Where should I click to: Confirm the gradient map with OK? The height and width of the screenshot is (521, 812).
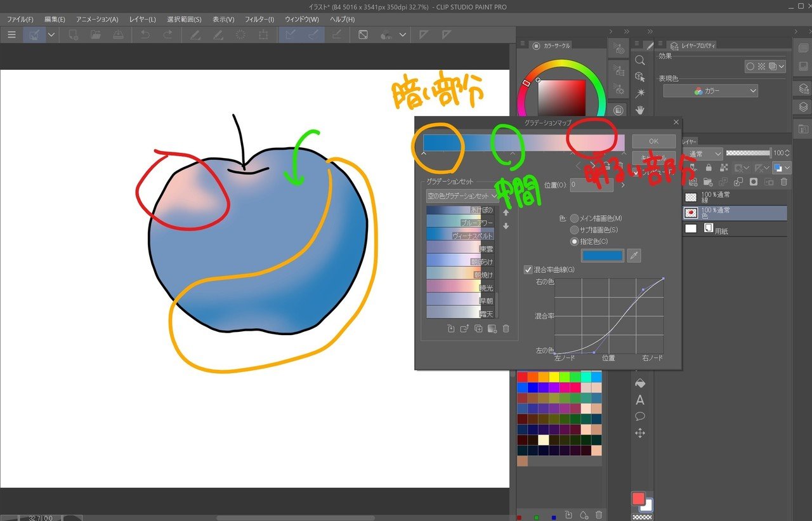click(x=653, y=141)
